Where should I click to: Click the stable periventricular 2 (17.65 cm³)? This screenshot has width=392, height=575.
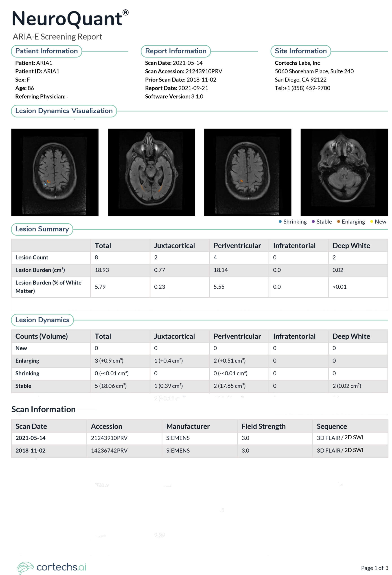click(230, 386)
